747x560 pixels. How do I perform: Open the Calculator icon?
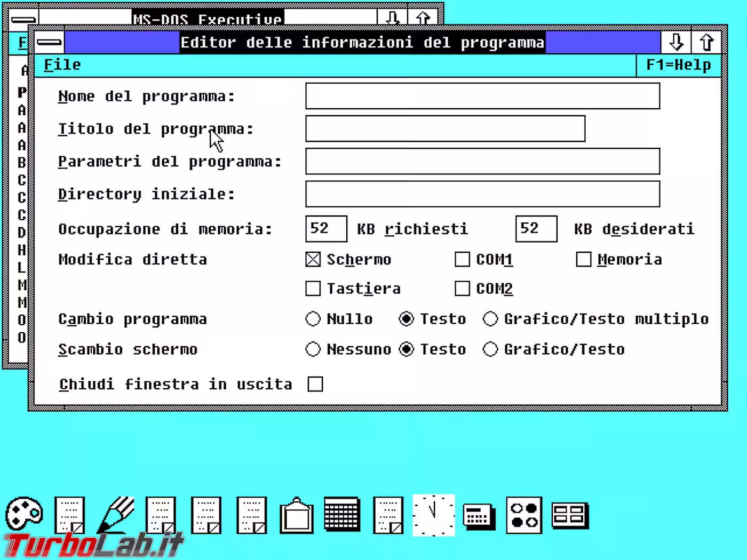[479, 515]
